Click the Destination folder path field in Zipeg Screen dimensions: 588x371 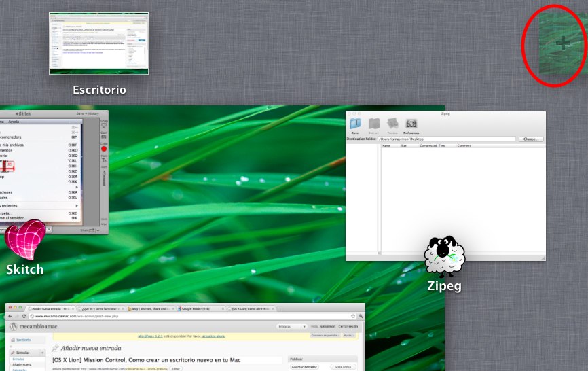446,139
